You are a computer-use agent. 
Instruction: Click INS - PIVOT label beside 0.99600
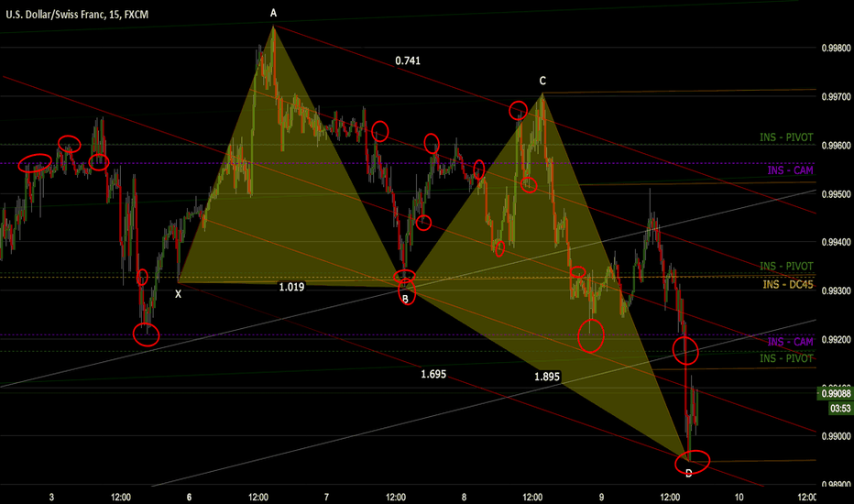click(x=786, y=137)
